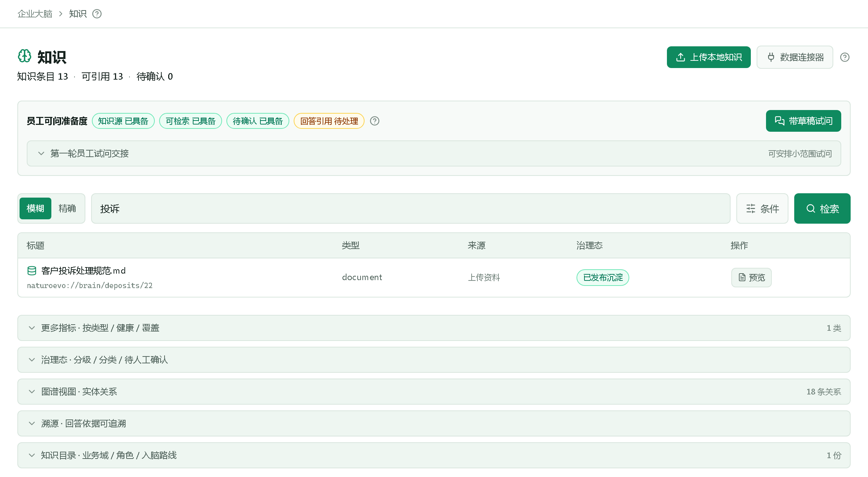
Task: Click the upload icon in 上传本地知识 button
Action: coord(681,57)
